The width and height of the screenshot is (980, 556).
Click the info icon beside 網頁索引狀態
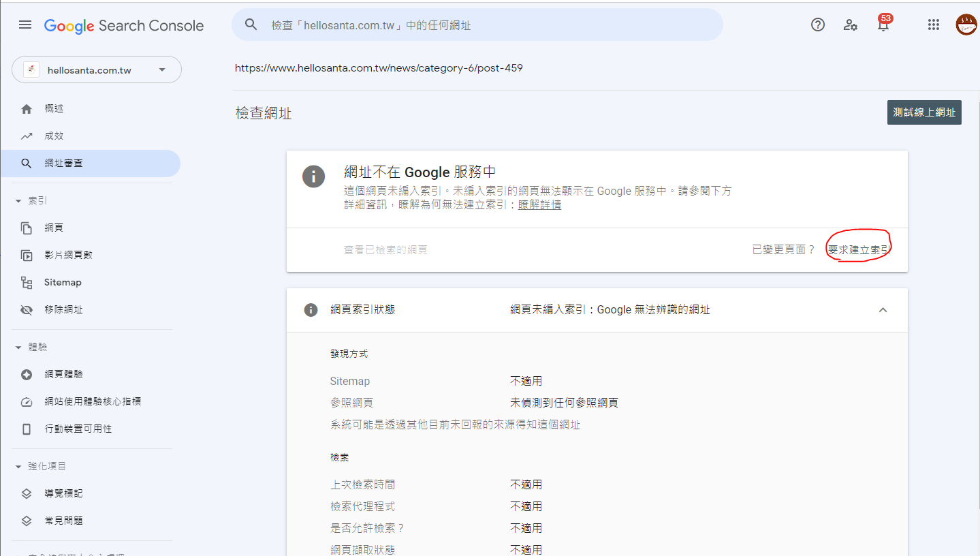tap(311, 310)
